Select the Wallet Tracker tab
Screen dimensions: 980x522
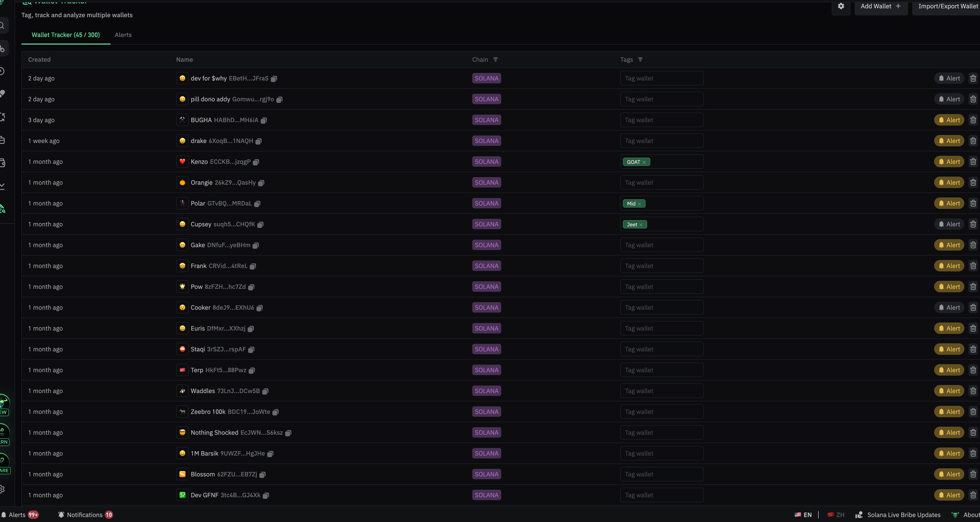[66, 35]
